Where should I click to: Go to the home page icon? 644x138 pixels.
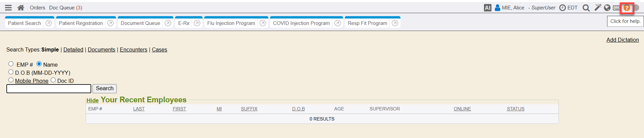tap(21, 8)
